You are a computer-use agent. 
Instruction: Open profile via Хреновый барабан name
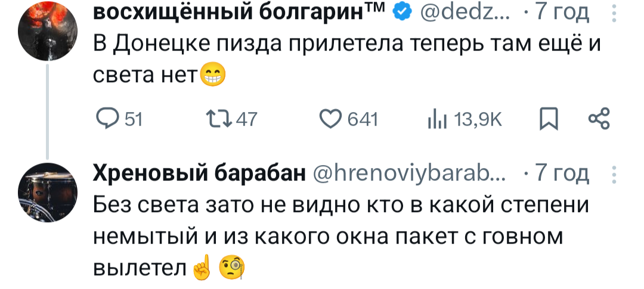point(199,173)
